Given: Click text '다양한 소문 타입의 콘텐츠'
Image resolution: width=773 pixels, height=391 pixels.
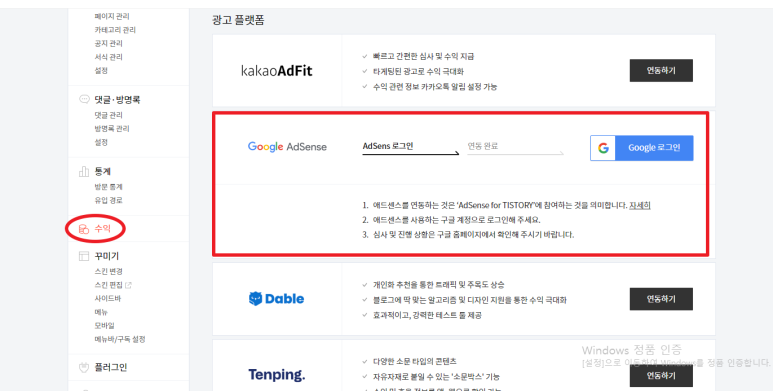Looking at the screenshot, I should (415, 361).
